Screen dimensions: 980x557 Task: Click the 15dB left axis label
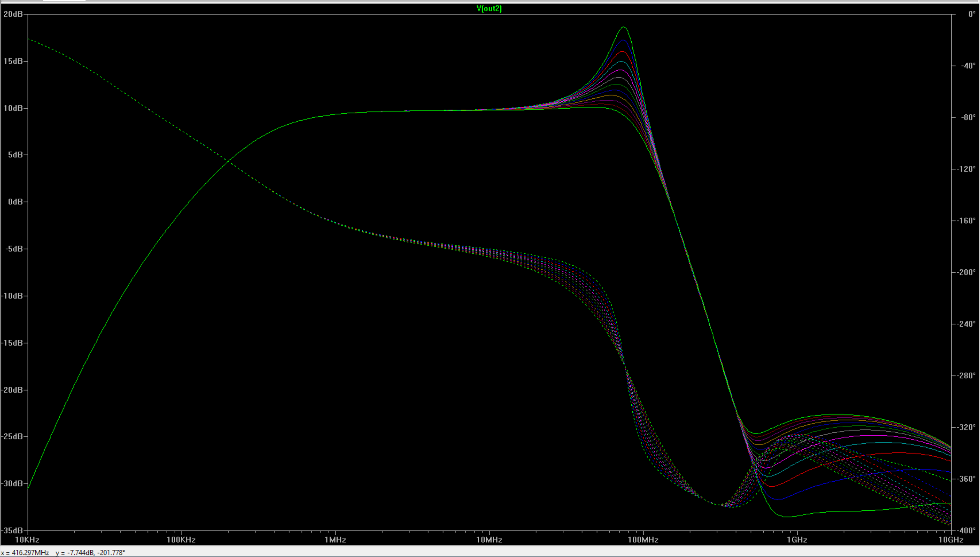click(13, 61)
